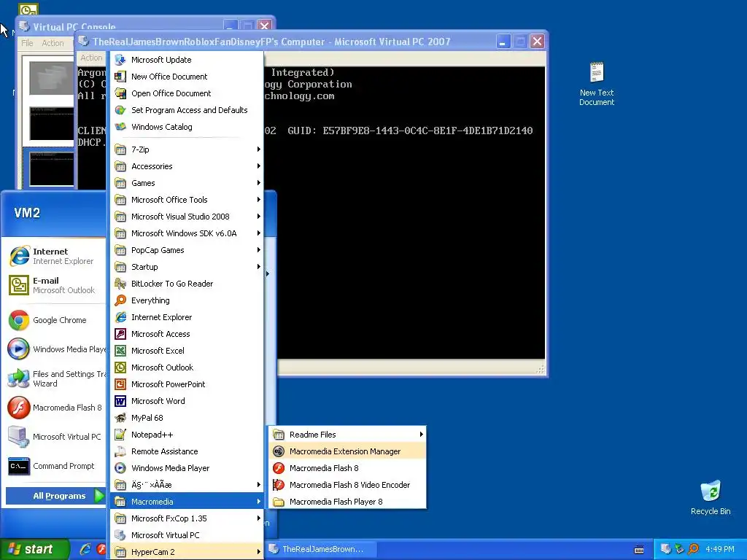Click the Start button
The height and width of the screenshot is (560, 747).
click(x=34, y=549)
